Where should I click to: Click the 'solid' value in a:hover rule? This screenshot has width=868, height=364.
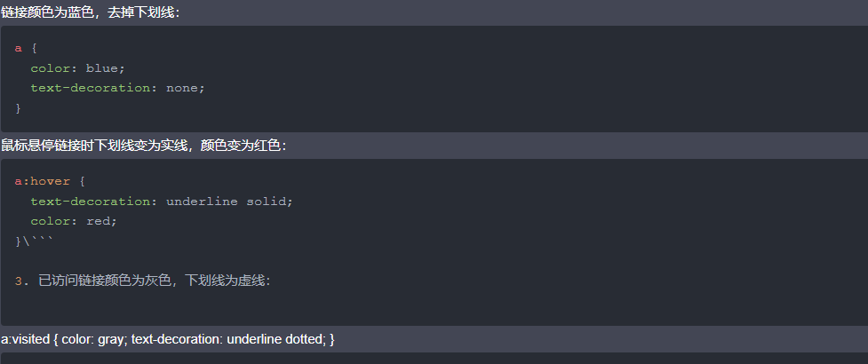click(x=265, y=202)
